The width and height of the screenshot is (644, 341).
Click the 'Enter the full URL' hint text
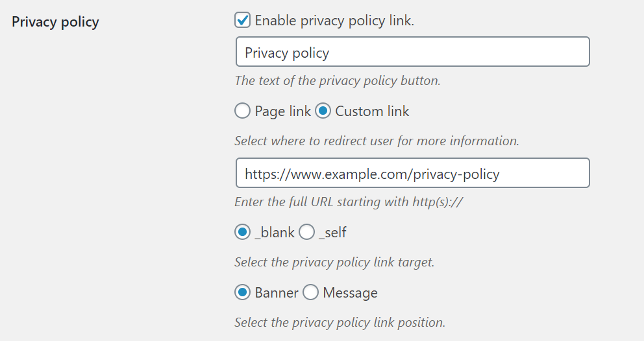[349, 202]
